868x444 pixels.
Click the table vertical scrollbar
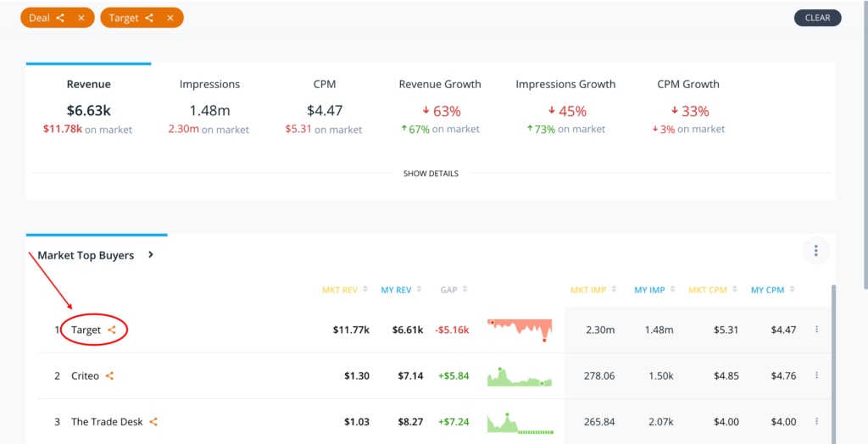[x=835, y=364]
